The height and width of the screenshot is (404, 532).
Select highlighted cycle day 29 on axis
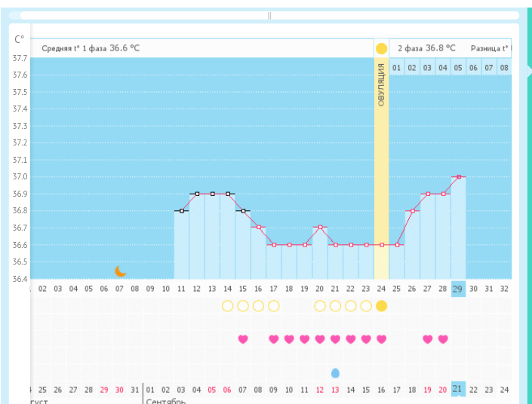(x=458, y=288)
